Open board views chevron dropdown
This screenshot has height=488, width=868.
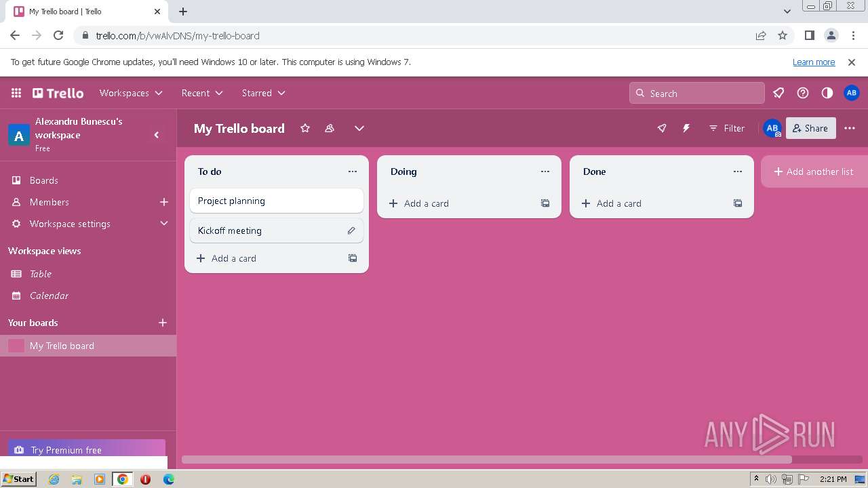click(x=359, y=128)
